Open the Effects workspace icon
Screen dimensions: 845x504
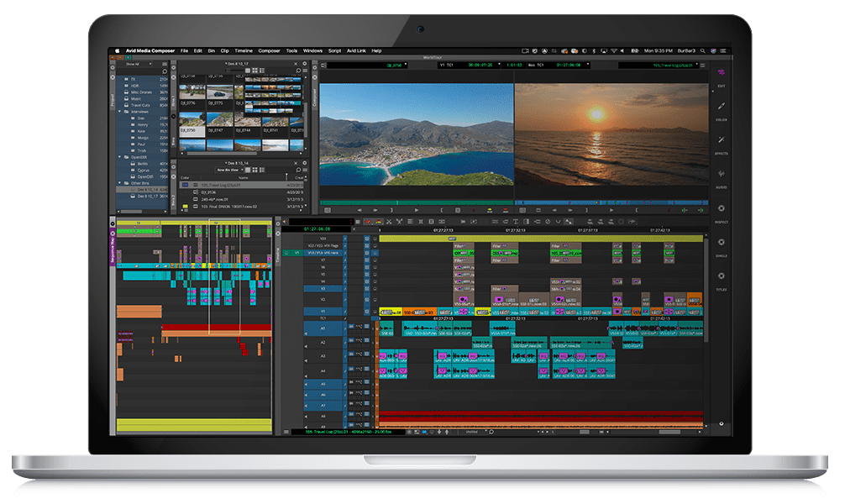pos(721,140)
